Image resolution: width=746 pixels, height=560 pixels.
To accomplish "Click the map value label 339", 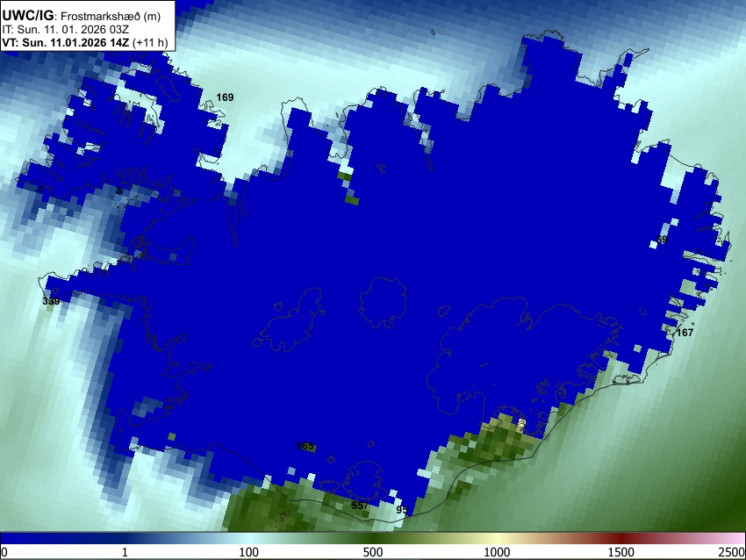I will click(51, 301).
